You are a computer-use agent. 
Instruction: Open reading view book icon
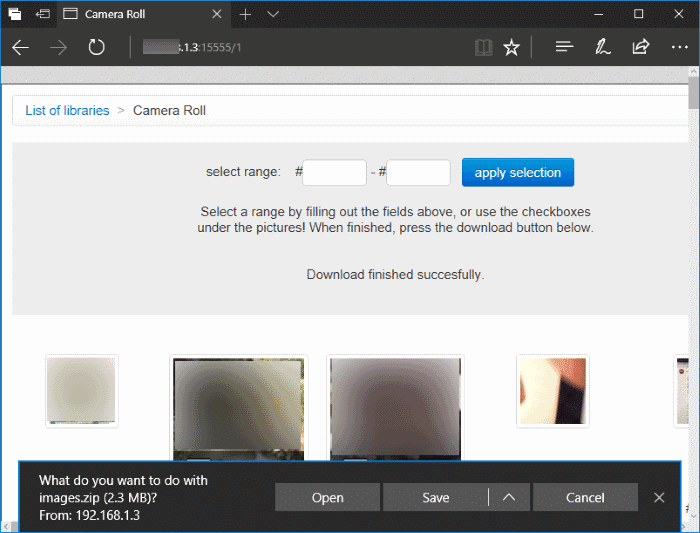[483, 47]
